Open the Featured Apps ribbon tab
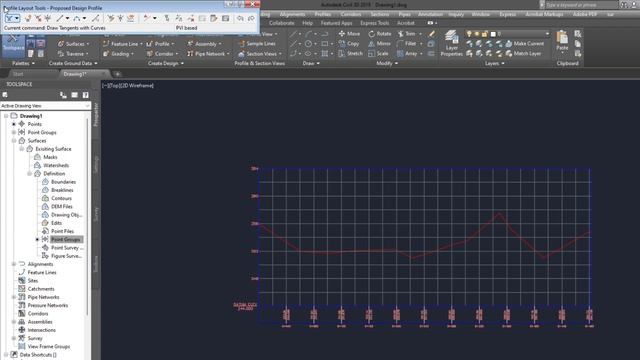This screenshot has height=360, width=640. [x=336, y=23]
